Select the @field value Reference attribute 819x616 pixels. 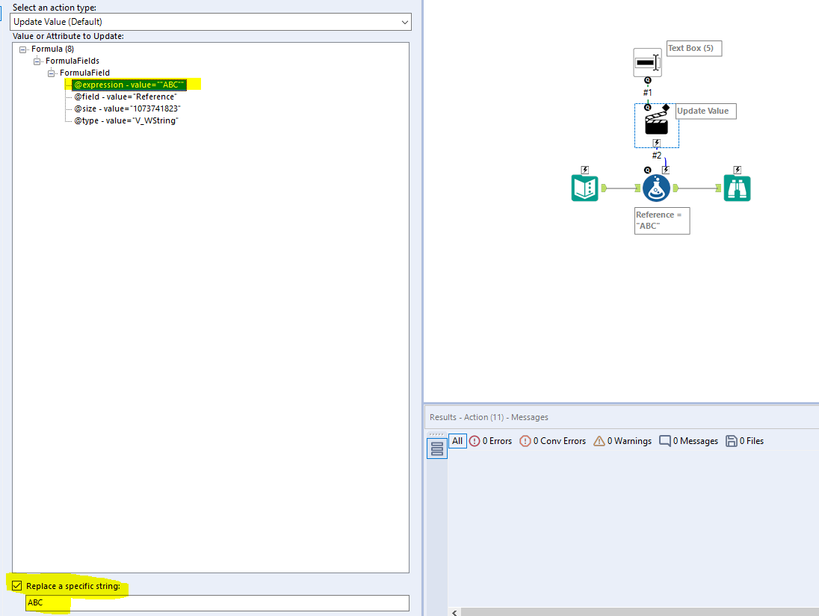[x=125, y=97]
